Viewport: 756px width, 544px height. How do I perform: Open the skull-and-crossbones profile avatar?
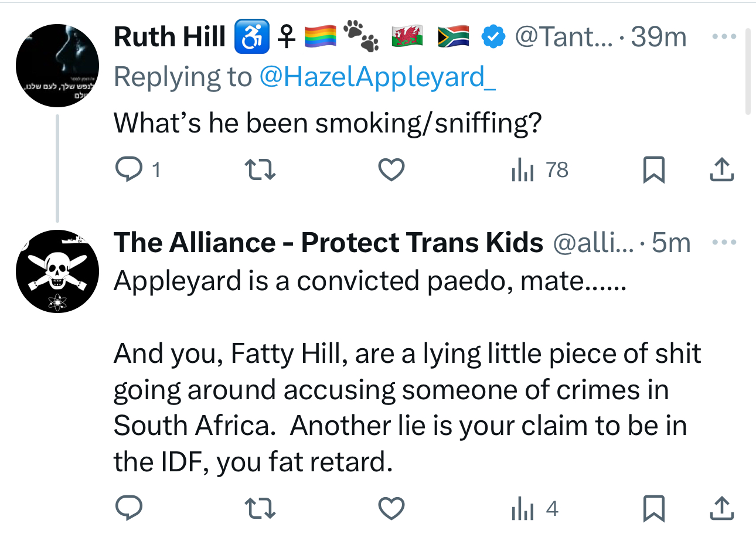pos(57,271)
